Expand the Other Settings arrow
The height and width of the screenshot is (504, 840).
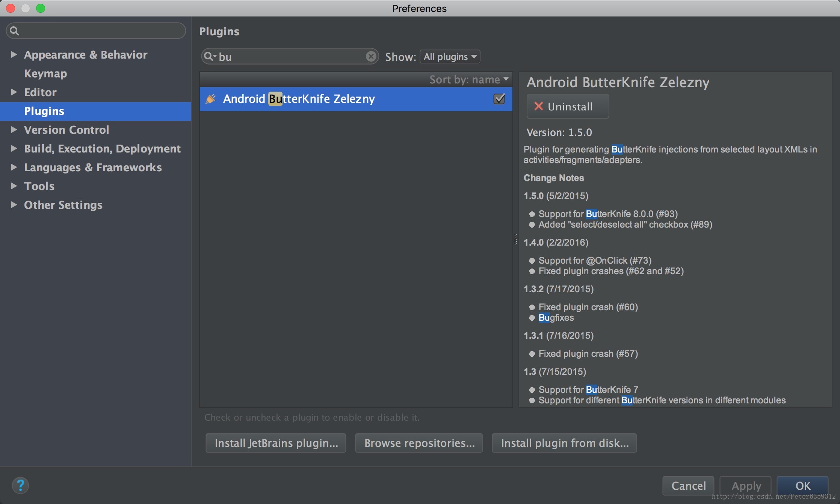click(x=14, y=205)
